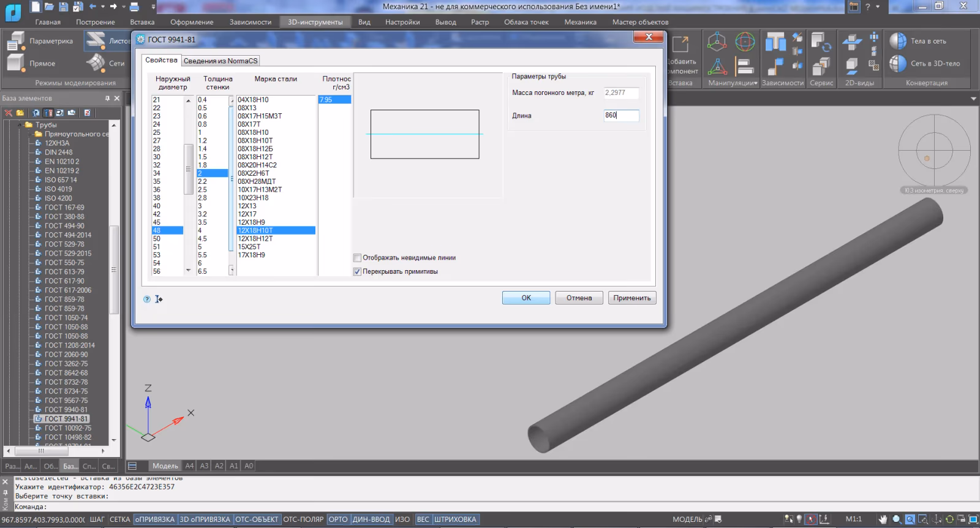Viewport: 980px width, 528px height.
Task: Collapse the Трубы tree node
Action: 20,125
